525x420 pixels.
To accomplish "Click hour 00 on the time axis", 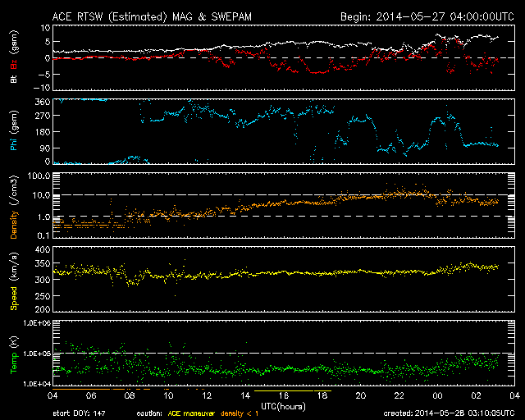I will (x=438, y=395).
